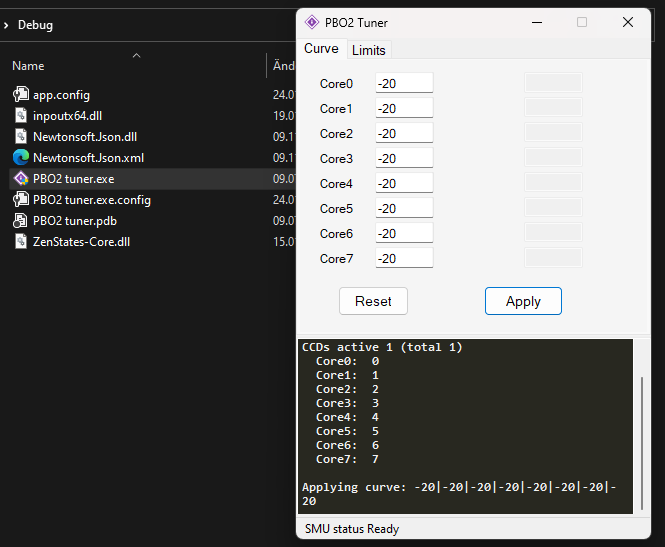
Task: Click the ZenStates-Core.dll file icon
Action: coord(21,241)
